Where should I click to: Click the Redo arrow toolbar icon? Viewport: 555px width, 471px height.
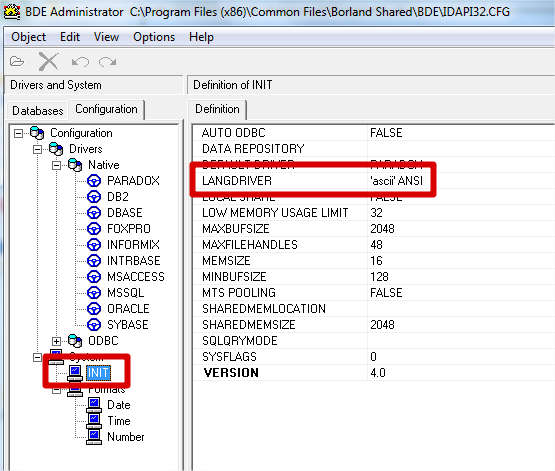point(108,62)
